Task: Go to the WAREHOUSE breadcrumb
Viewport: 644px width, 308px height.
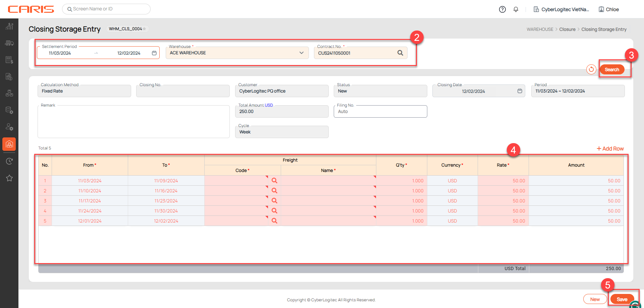Action: pyautogui.click(x=540, y=29)
